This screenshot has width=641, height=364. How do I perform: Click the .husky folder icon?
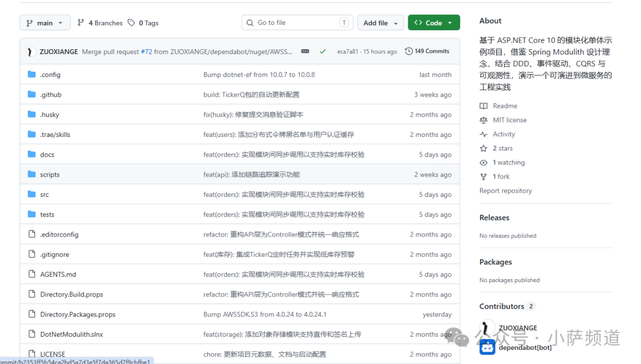coord(31,114)
